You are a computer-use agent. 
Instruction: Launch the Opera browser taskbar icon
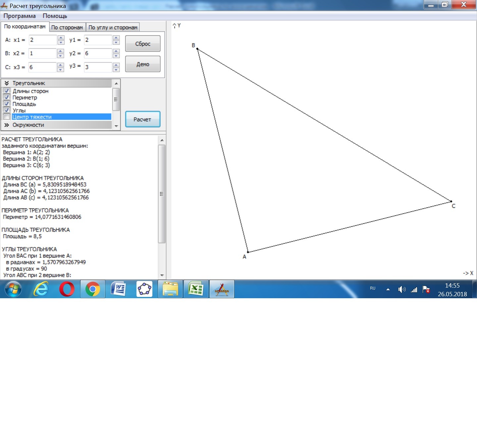coord(67,289)
